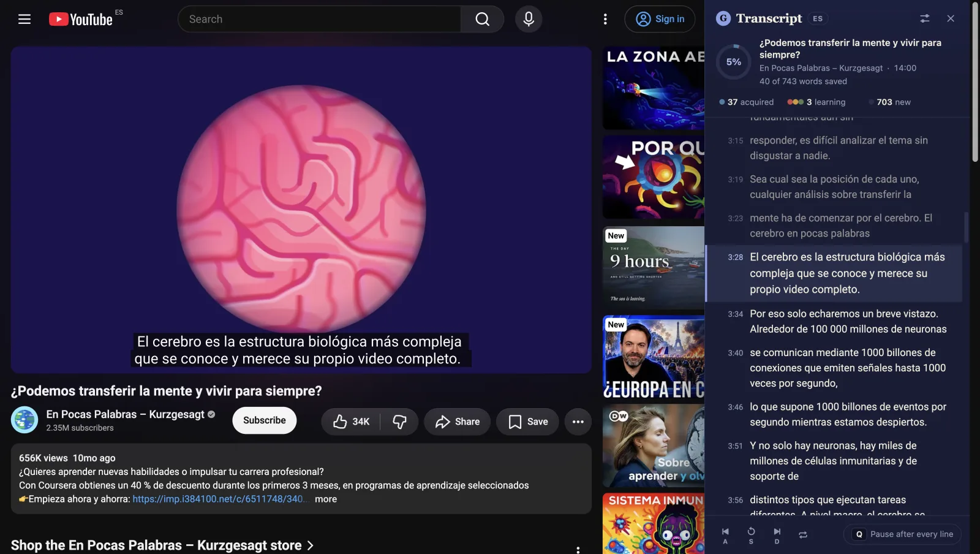Expand description with the more link

[x=326, y=499]
